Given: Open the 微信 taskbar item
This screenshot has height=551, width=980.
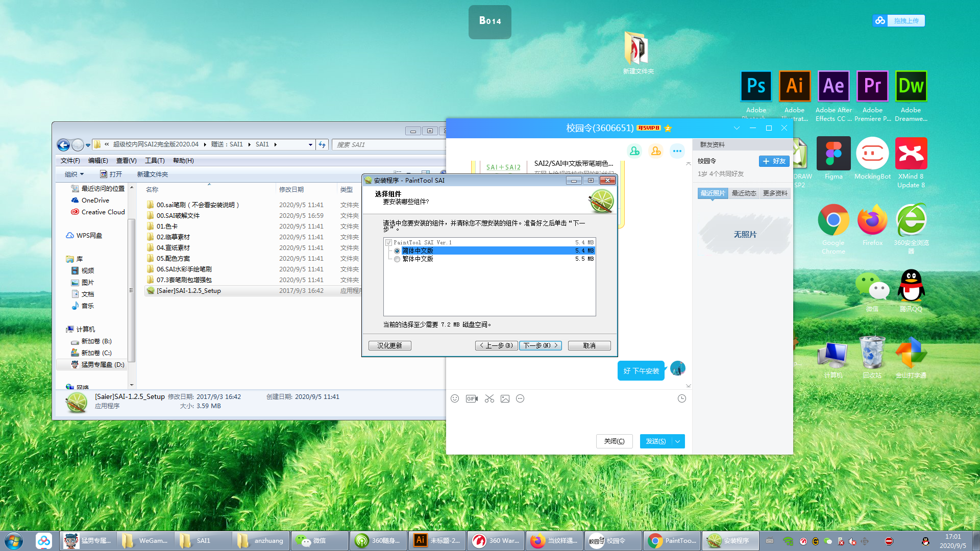Looking at the screenshot, I should (319, 541).
